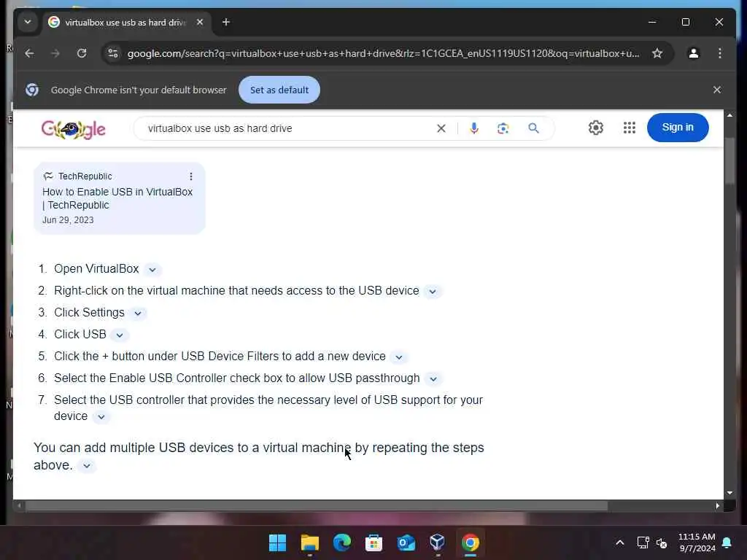Expand the Enable USB Controller step
Image resolution: width=747 pixels, height=560 pixels.
coord(433,379)
